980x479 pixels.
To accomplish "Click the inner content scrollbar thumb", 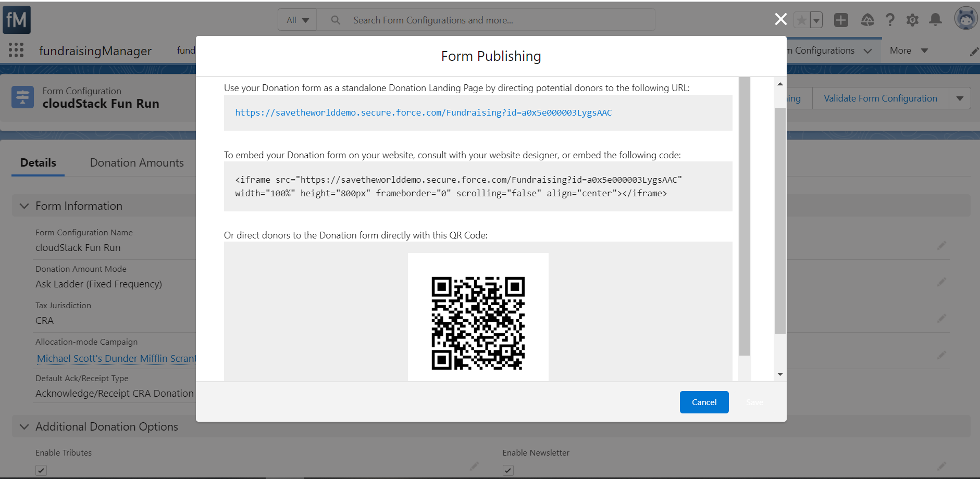I will tap(745, 217).
